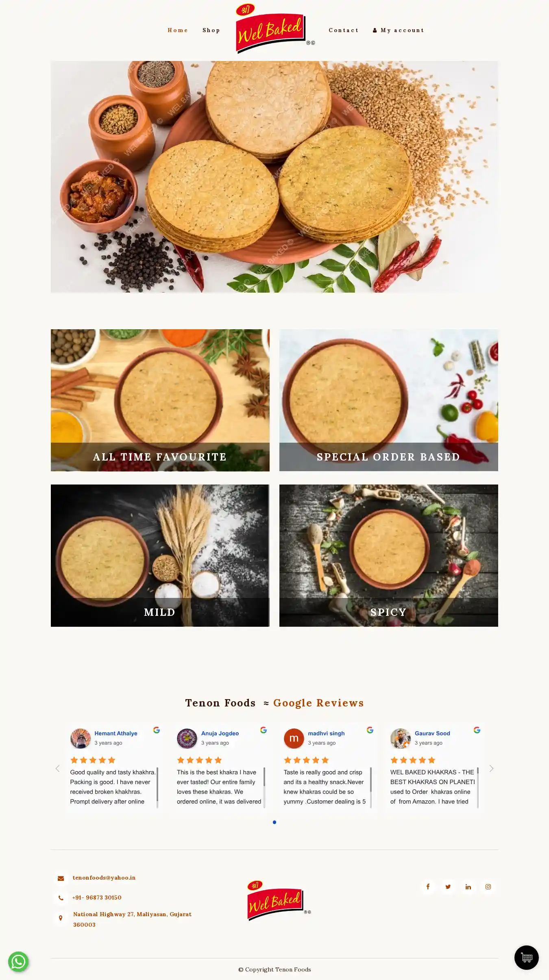549x980 pixels.
Task: Select the blue reviews carousel pagination dot
Action: [x=274, y=822]
